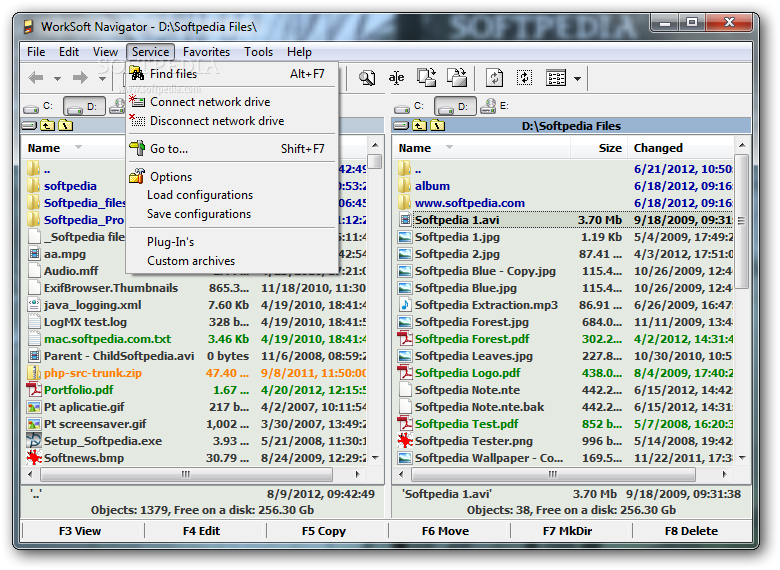This screenshot has height=570, width=780.
Task: Click F3 View button
Action: (80, 531)
